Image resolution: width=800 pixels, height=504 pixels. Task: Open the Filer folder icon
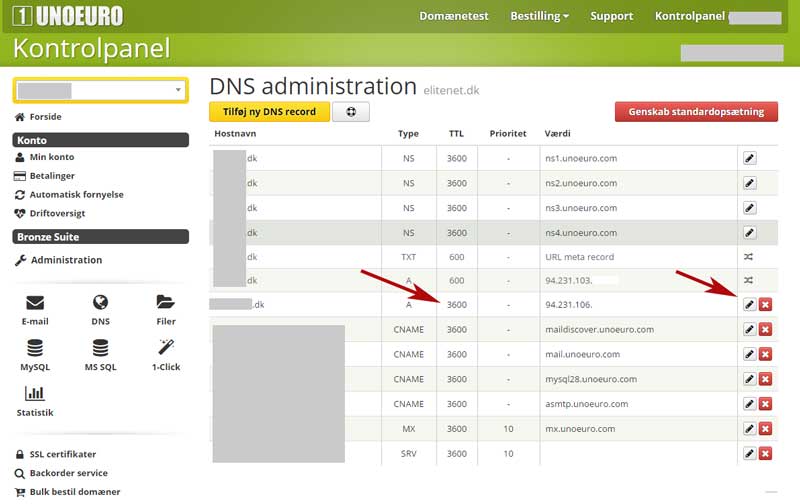(165, 302)
